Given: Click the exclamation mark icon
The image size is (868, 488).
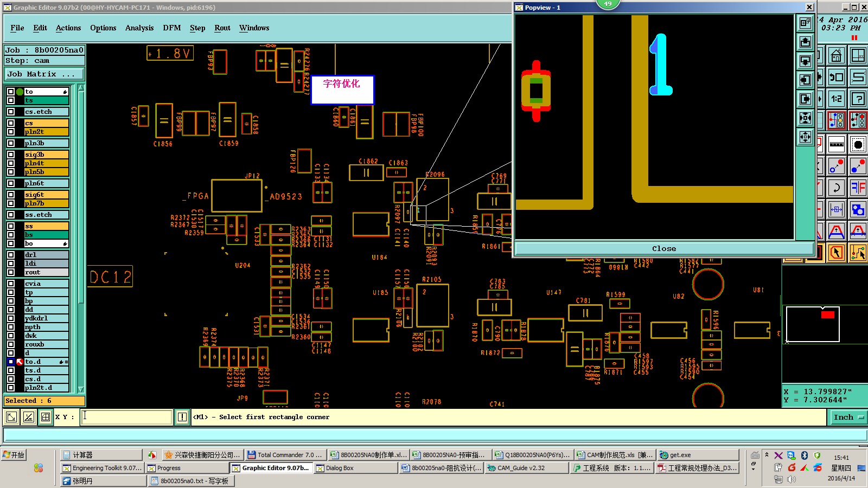Looking at the screenshot, I should coord(182,417).
